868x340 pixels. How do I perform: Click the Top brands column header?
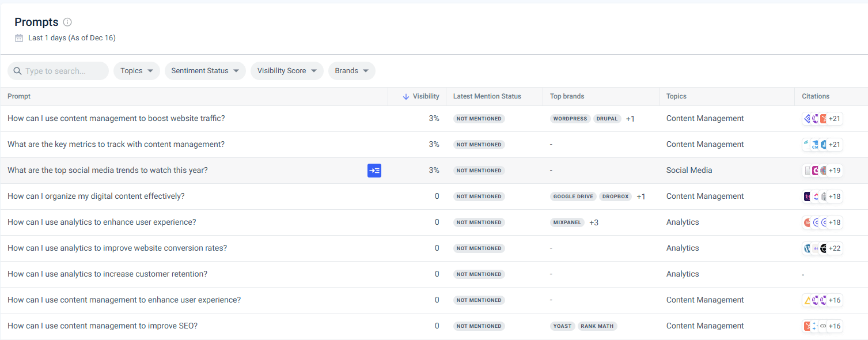tap(567, 97)
